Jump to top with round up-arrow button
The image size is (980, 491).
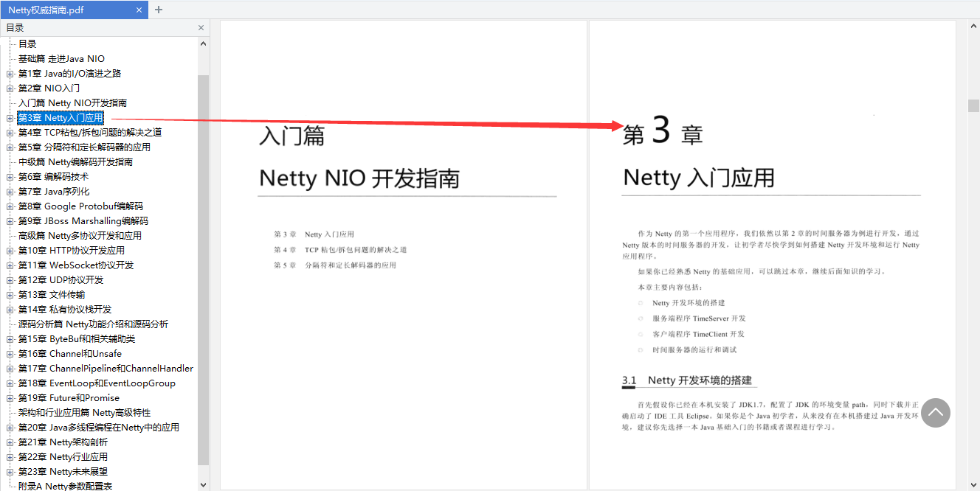pyautogui.click(x=936, y=413)
